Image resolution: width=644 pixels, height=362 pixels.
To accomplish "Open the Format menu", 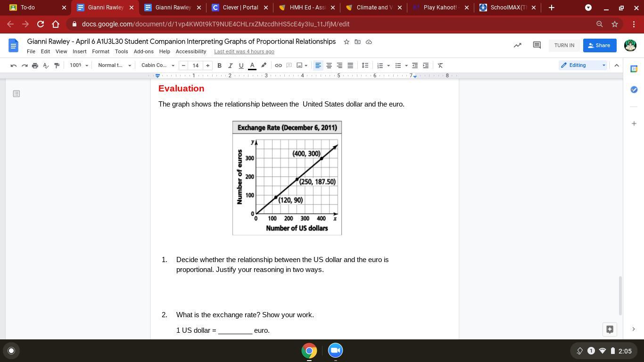I will pyautogui.click(x=100, y=51).
